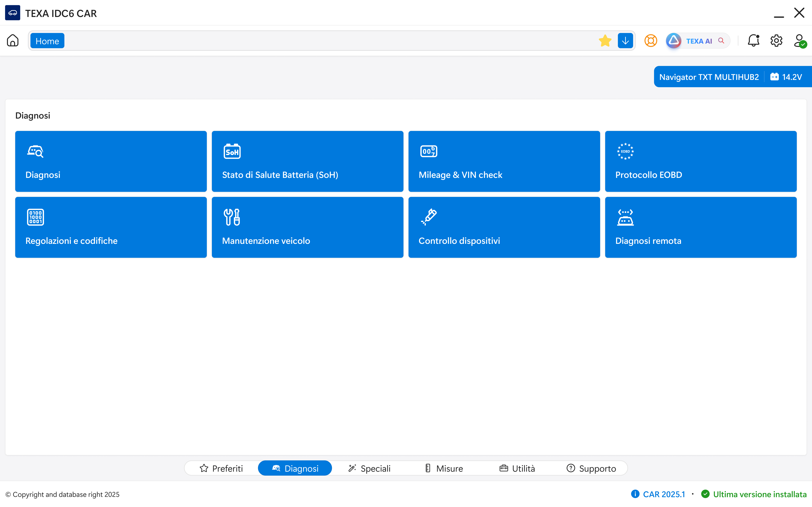Viewport: 812px width, 507px height.
Task: Click the user account icon
Action: [x=800, y=41]
